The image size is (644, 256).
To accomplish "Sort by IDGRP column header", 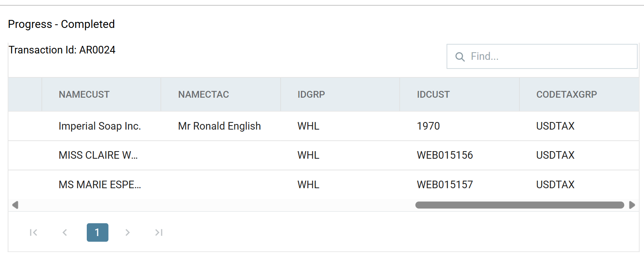I will (311, 95).
